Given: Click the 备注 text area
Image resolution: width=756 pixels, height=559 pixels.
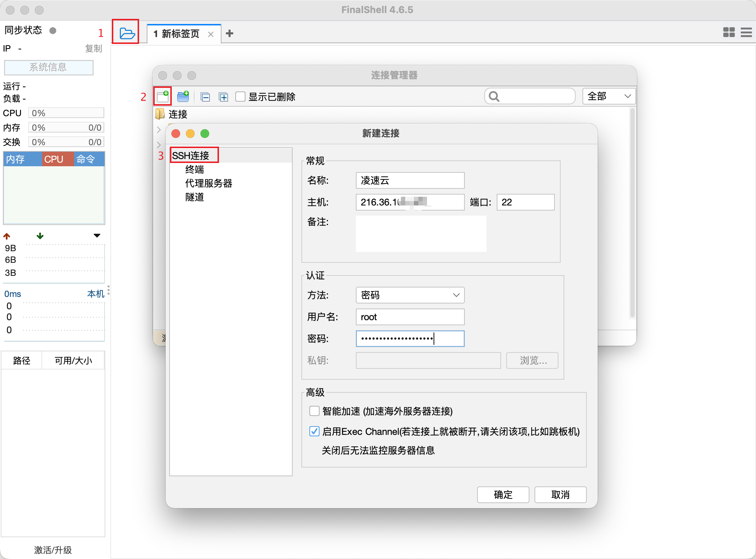Looking at the screenshot, I should 421,233.
